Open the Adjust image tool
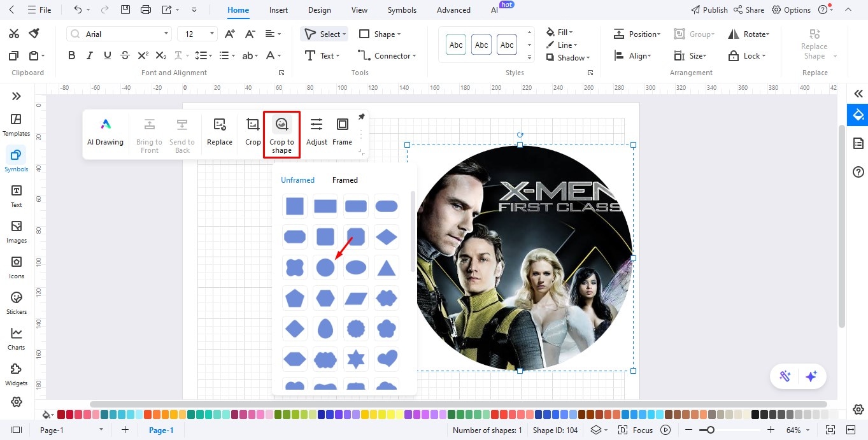 pos(317,132)
